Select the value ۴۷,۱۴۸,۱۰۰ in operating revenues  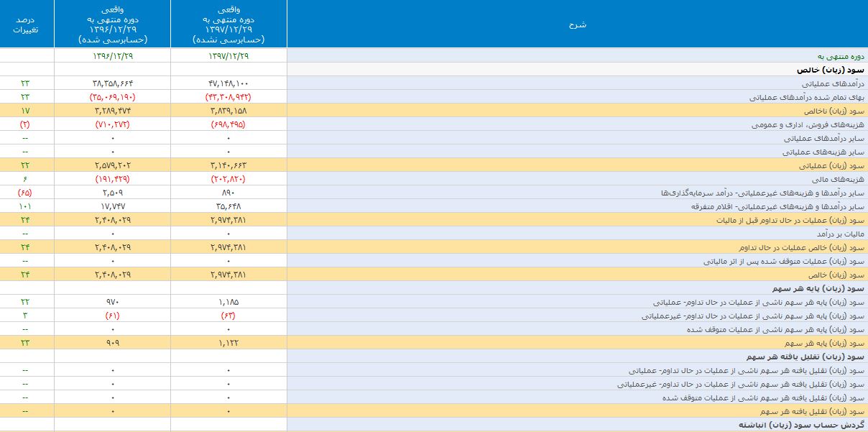[228, 83]
